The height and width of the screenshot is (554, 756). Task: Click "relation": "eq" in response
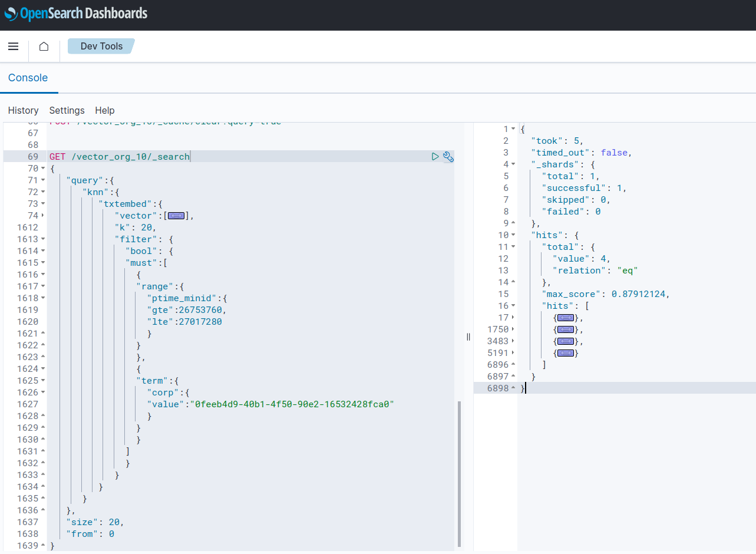click(x=596, y=271)
